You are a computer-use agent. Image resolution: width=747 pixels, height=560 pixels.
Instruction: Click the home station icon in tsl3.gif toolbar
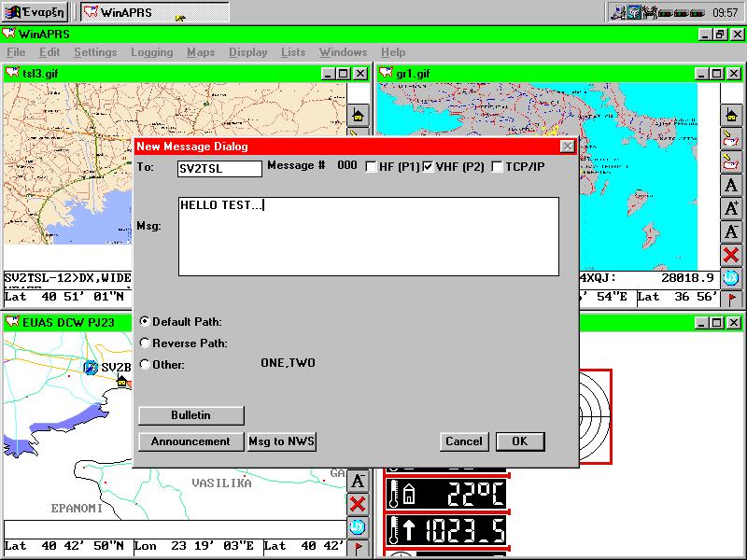[x=358, y=115]
